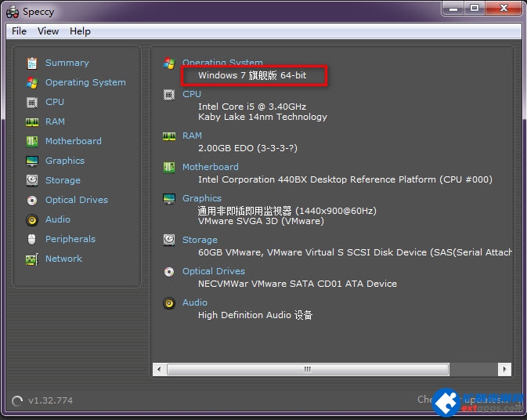Click the Optical Drives disc icon in sidebar
This screenshot has height=420, width=527.
[x=32, y=201]
